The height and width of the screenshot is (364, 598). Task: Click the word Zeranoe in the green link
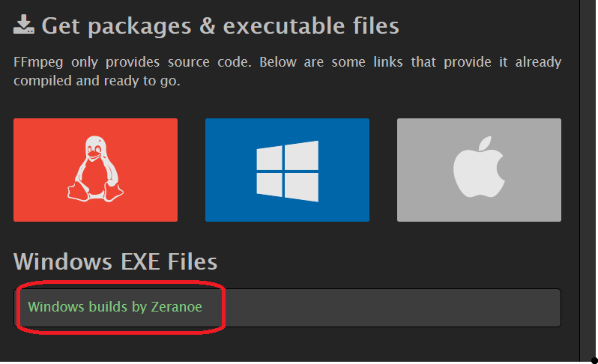(x=177, y=307)
